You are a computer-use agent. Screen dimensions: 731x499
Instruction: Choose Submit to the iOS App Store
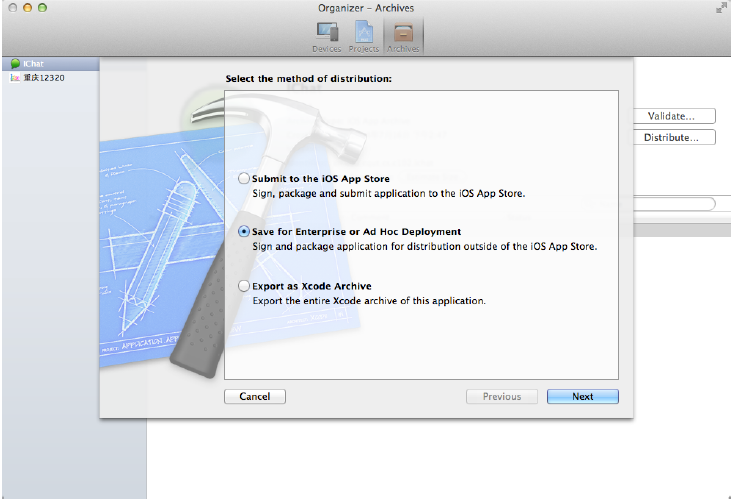click(x=245, y=178)
